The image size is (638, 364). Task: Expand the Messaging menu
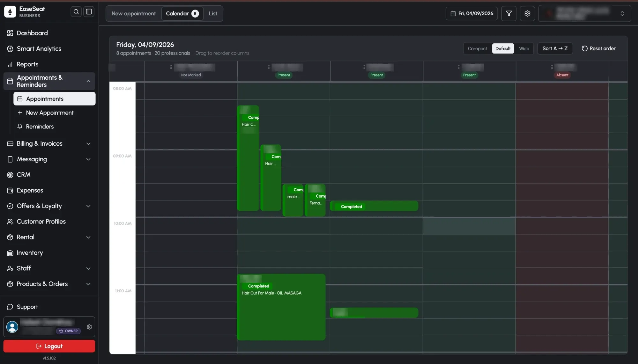click(x=49, y=159)
